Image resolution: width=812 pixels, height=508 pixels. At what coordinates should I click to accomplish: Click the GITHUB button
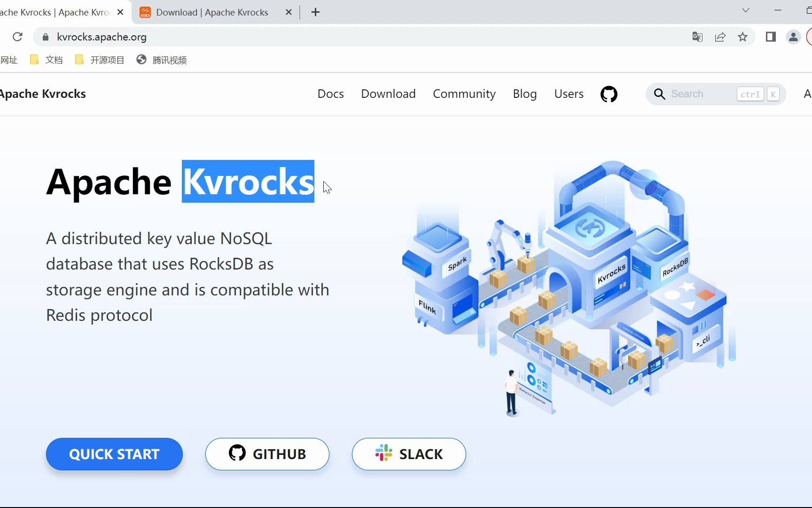267,454
